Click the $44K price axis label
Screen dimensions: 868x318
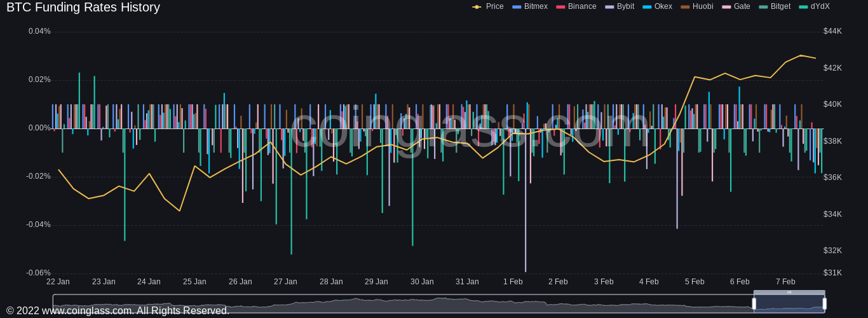832,31
